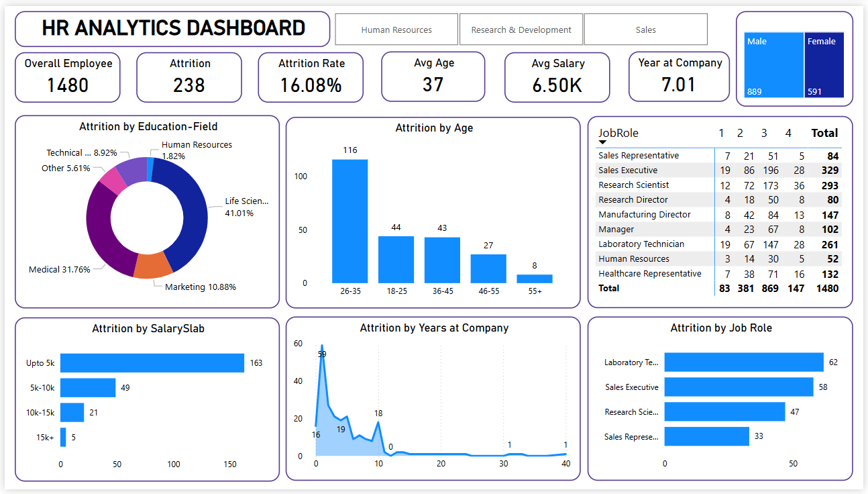Click the Research Scientist attrition bar
This screenshot has height=494, width=868.
(x=724, y=411)
